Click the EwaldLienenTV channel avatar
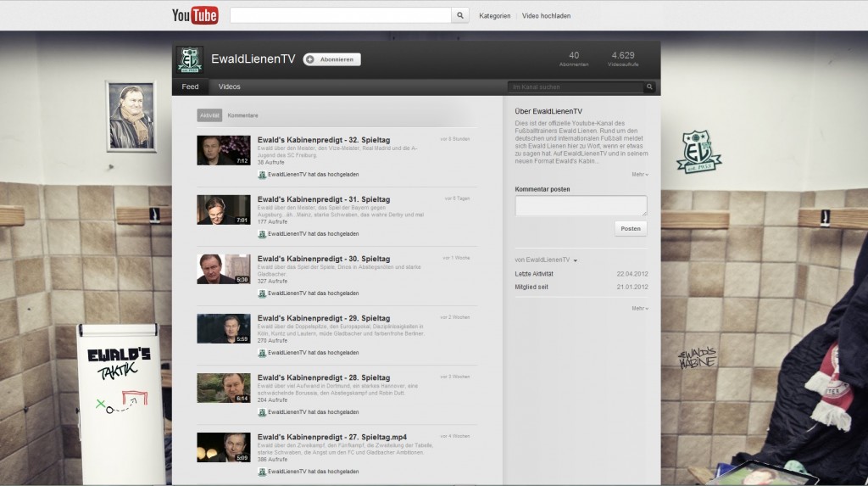This screenshot has height=486, width=868. [190, 59]
